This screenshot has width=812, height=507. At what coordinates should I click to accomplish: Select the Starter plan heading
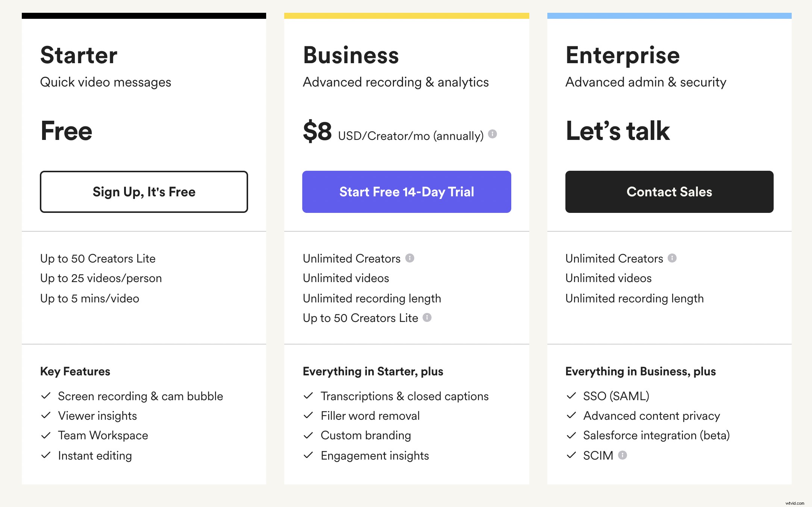click(79, 55)
